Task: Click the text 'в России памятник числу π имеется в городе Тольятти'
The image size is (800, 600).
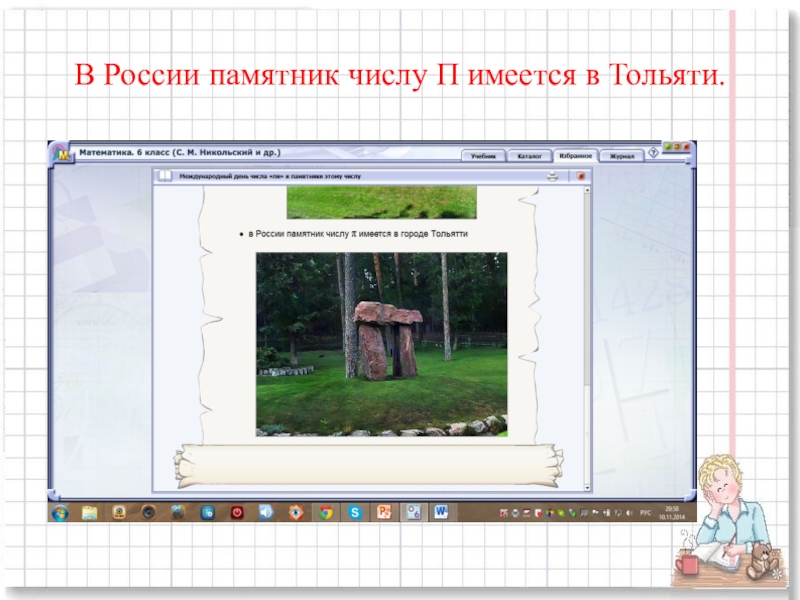Action: click(358, 234)
